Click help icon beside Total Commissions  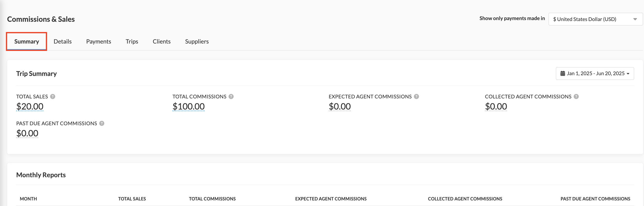coord(231,96)
